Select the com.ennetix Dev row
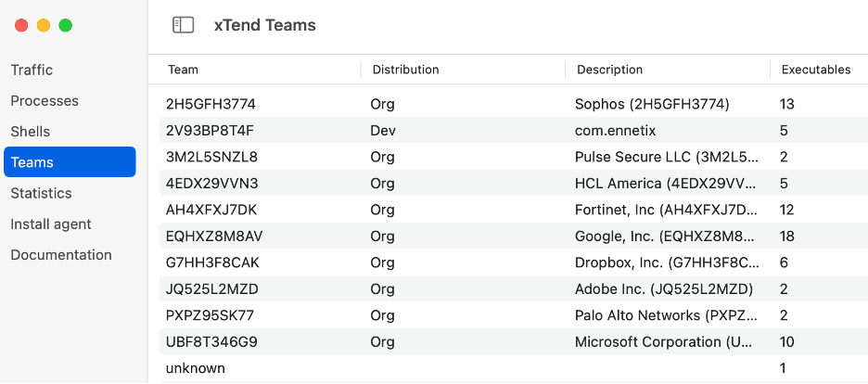This screenshot has height=384, width=868. pos(513,130)
